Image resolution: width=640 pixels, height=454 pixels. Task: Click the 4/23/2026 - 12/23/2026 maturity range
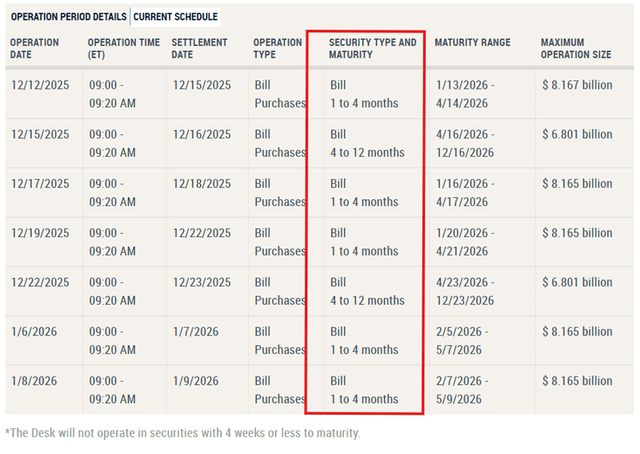pos(465,291)
